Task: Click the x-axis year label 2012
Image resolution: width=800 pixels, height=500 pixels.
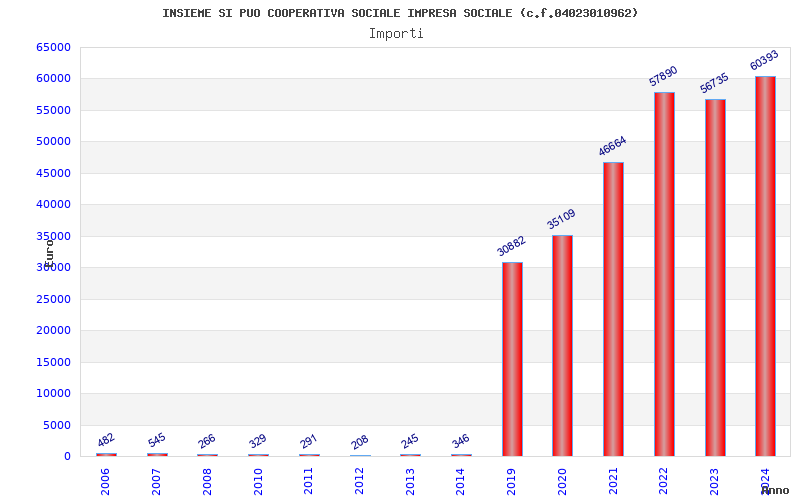Action: (x=359, y=482)
